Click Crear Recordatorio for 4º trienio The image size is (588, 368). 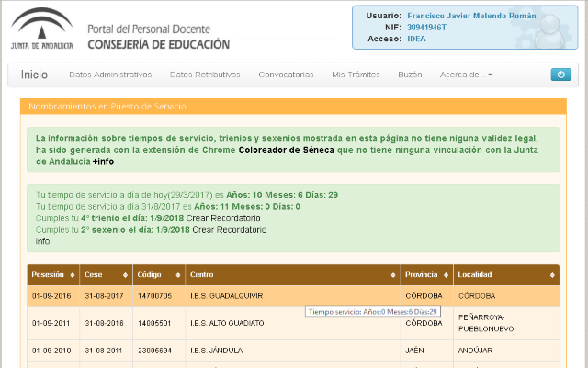point(223,218)
